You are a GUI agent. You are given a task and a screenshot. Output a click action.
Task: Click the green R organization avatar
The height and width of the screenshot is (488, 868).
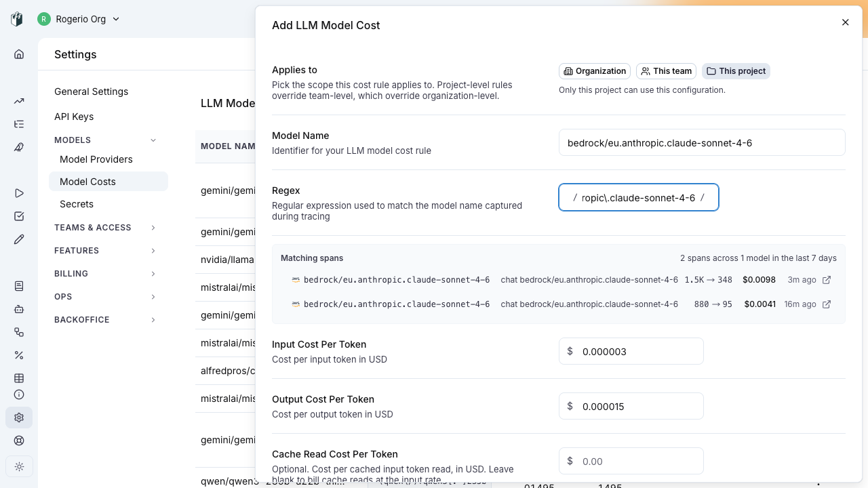click(x=44, y=19)
